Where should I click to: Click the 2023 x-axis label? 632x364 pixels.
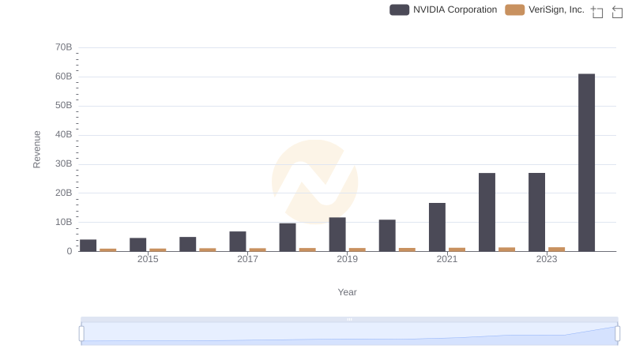[547, 259]
